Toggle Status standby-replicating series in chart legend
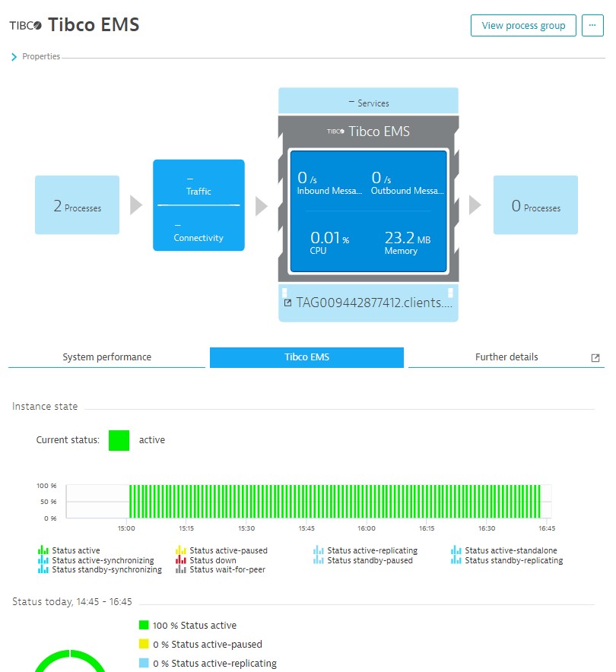The width and height of the screenshot is (616, 672). (506, 560)
